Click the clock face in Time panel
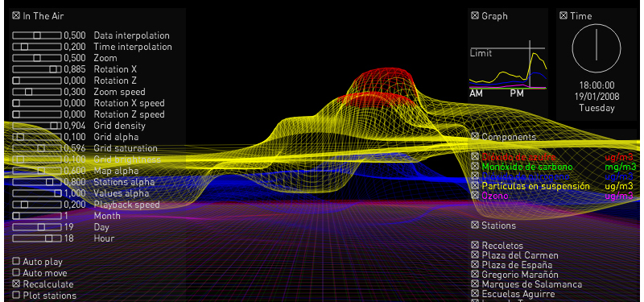The height and width of the screenshot is (302, 644). click(x=597, y=48)
